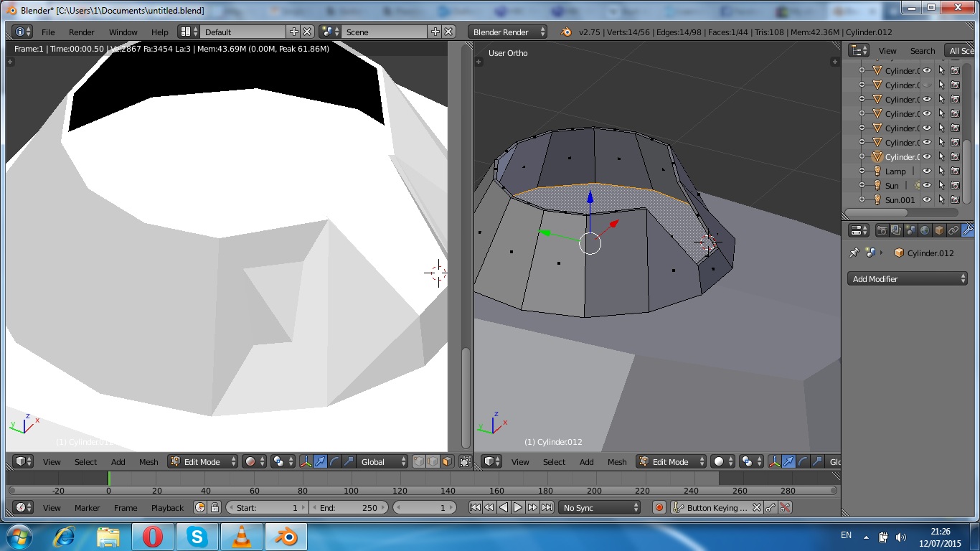Open rendered shading dropdown in left viewport
Image resolution: width=980 pixels, height=551 pixels.
point(253,461)
